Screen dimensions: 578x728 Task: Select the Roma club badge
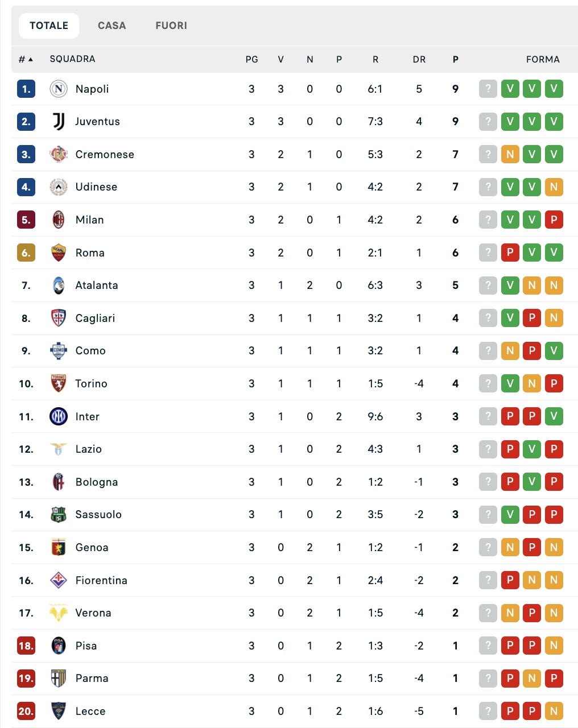pyautogui.click(x=59, y=253)
